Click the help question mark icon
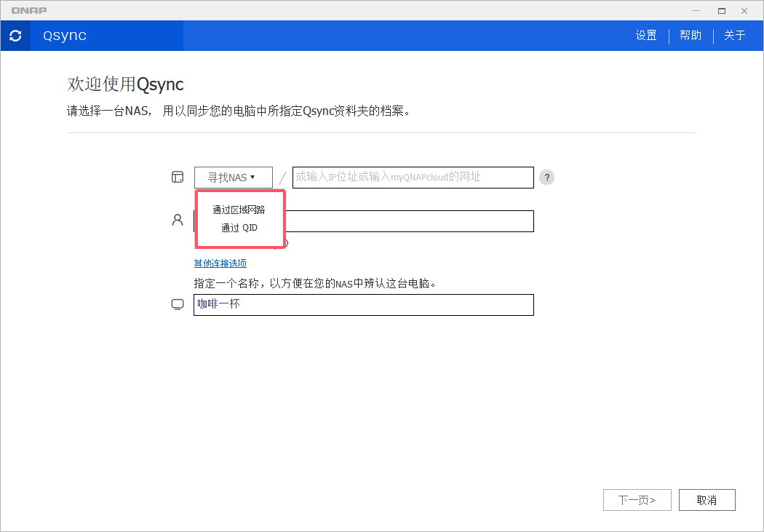The image size is (764, 532). coord(546,178)
